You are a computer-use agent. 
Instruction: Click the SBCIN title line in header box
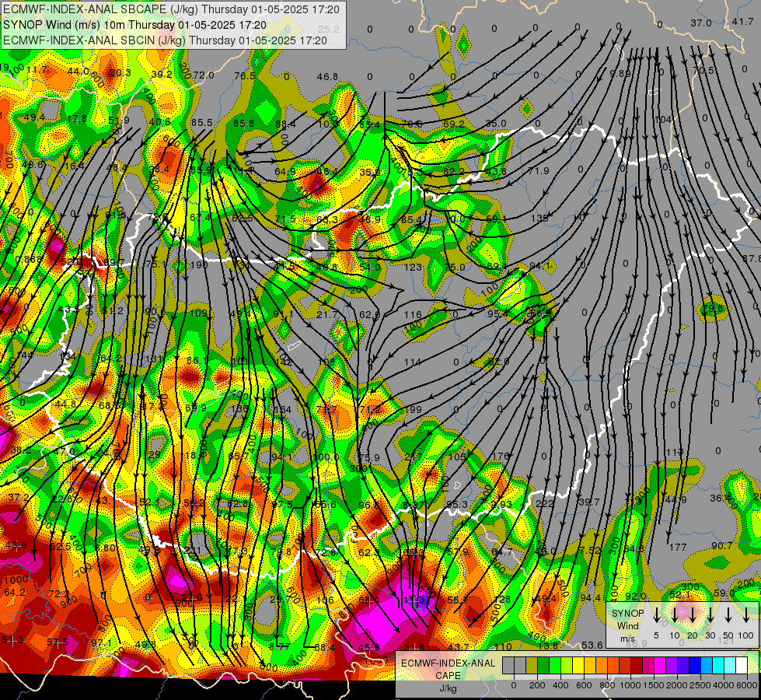pyautogui.click(x=165, y=40)
